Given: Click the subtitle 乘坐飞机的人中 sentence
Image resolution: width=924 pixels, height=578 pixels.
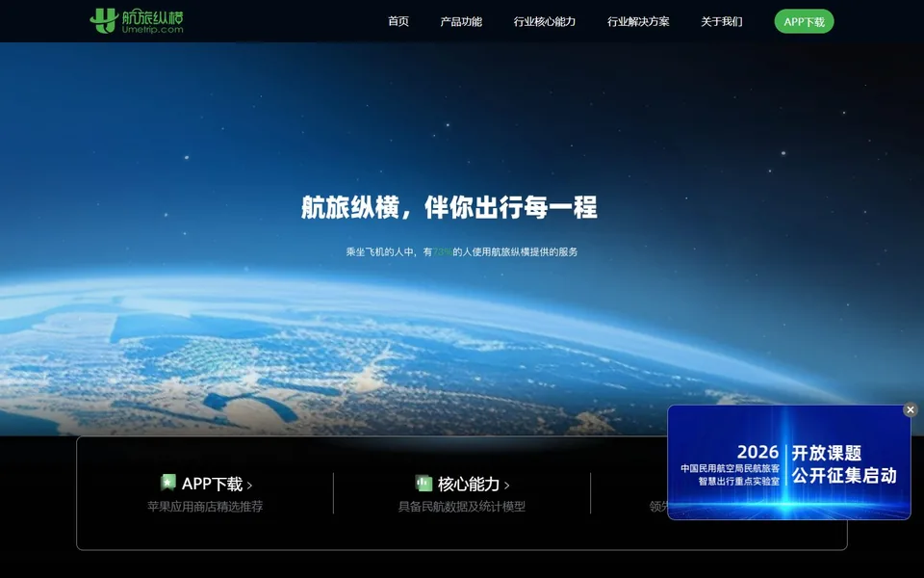Looking at the screenshot, I should [x=461, y=251].
